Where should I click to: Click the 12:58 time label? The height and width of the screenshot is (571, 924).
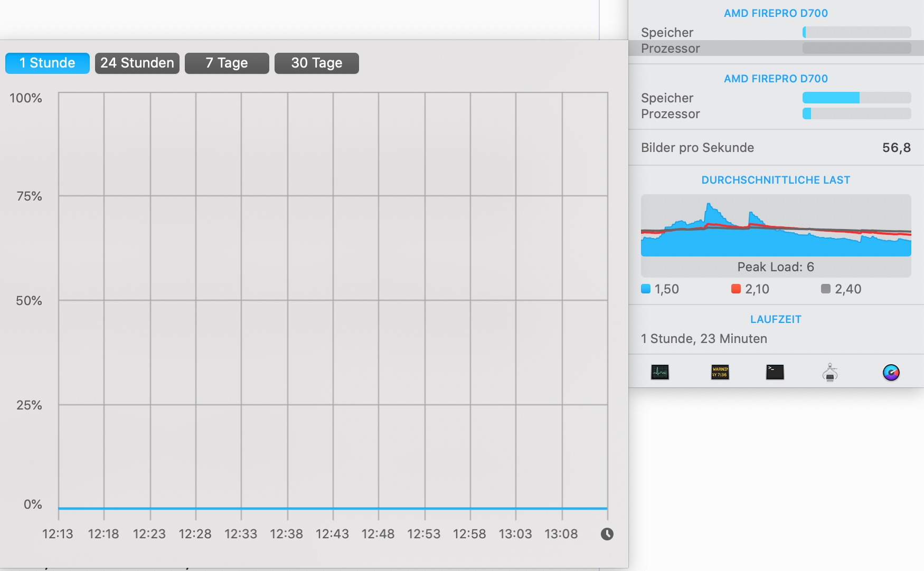pyautogui.click(x=469, y=534)
